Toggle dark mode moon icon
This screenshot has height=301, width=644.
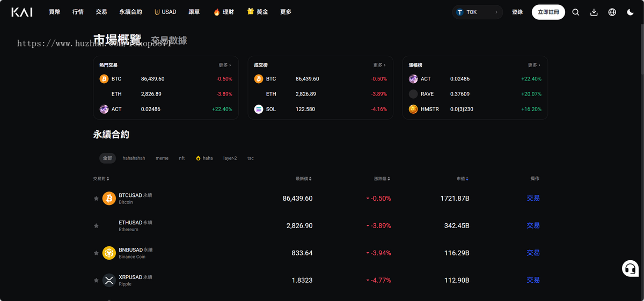click(630, 12)
